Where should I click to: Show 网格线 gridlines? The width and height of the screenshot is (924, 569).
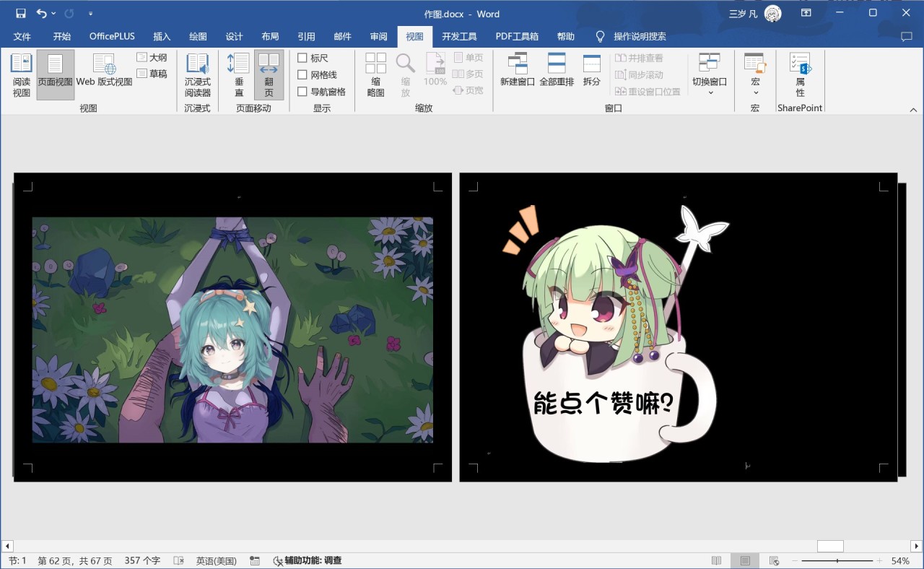click(x=302, y=74)
